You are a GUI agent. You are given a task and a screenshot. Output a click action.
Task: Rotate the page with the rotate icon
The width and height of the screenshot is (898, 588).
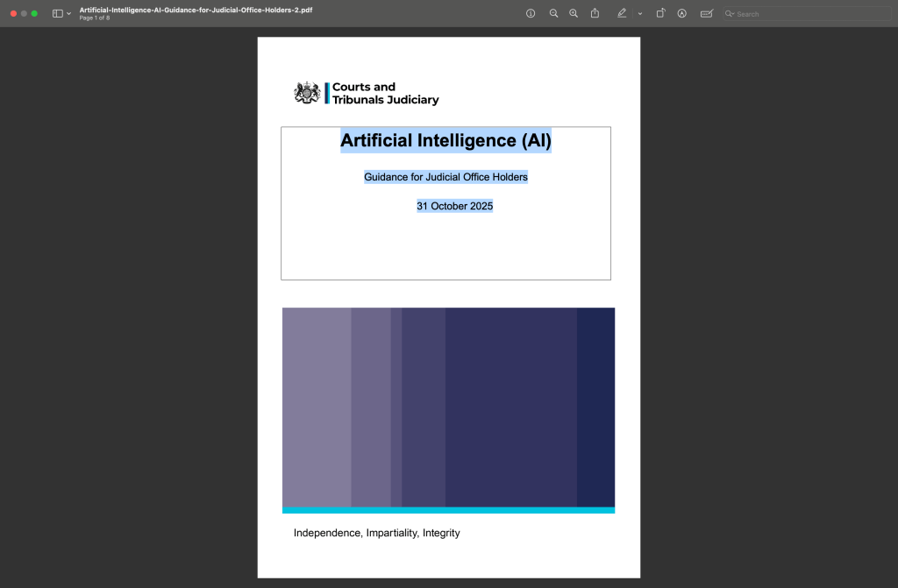tap(661, 14)
